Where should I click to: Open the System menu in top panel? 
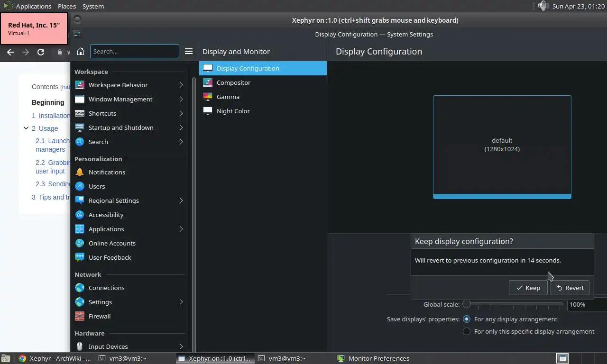pyautogui.click(x=93, y=6)
